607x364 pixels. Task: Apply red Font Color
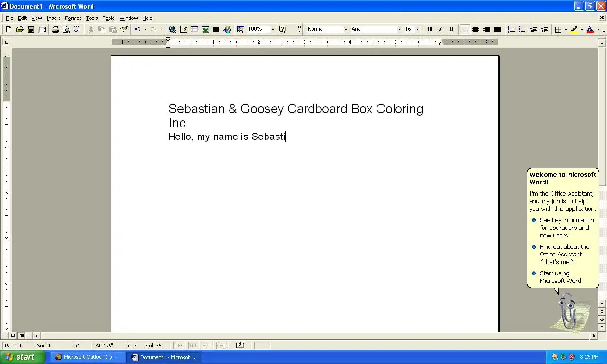[590, 29]
